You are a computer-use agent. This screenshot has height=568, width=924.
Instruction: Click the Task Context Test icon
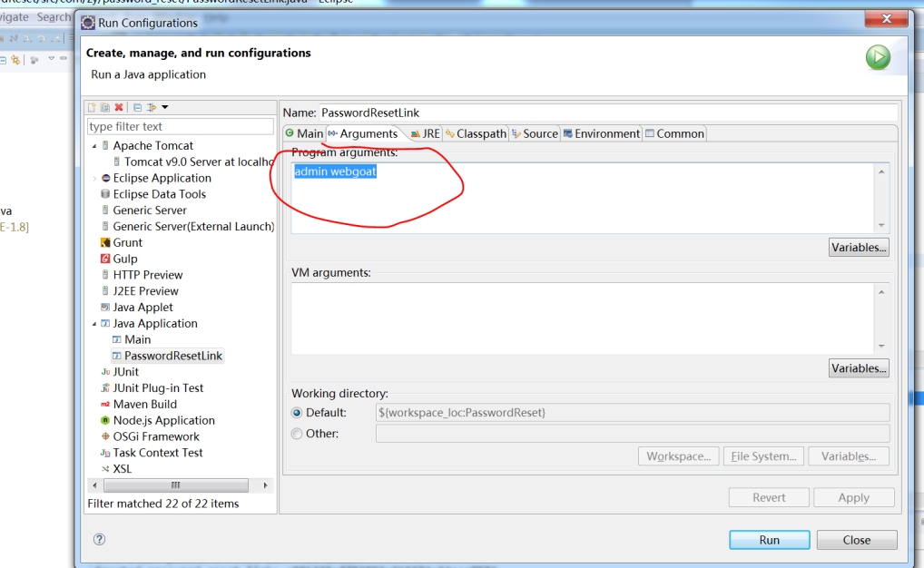click(x=105, y=453)
